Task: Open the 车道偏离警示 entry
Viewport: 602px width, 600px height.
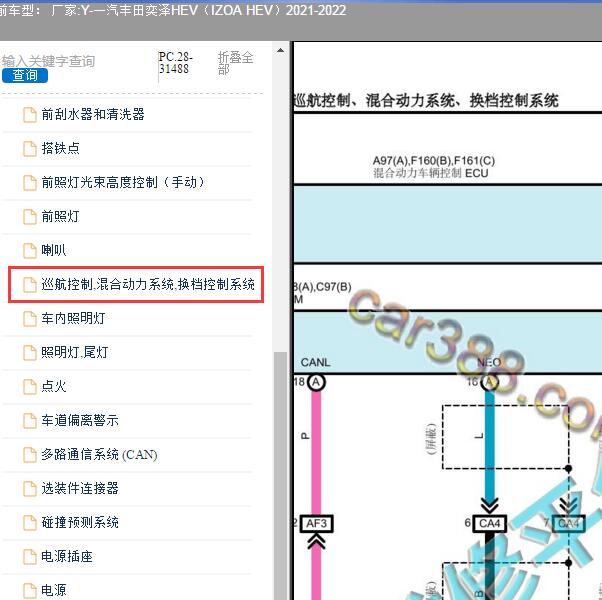Action: point(80,420)
